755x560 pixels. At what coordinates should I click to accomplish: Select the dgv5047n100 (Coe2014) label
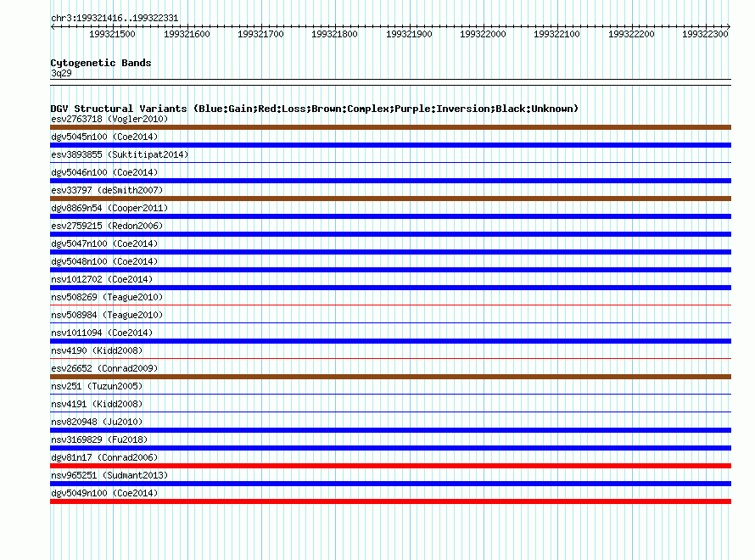click(104, 244)
